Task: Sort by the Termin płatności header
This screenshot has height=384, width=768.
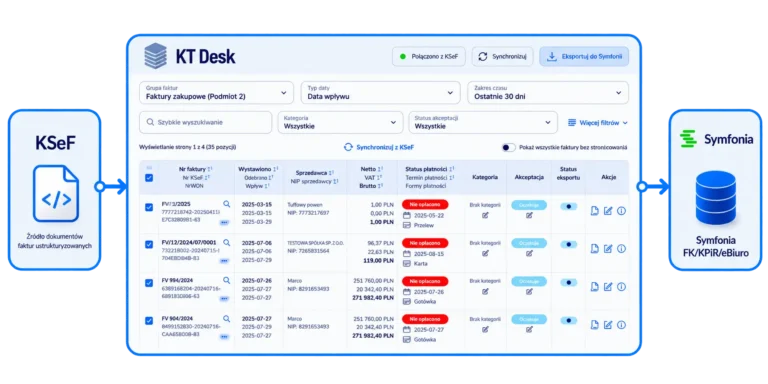Action: [x=430, y=177]
